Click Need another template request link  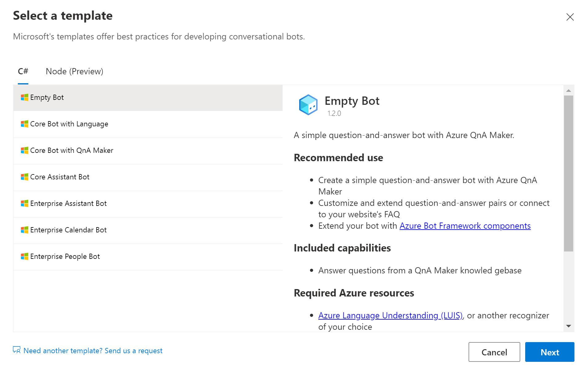coord(93,351)
